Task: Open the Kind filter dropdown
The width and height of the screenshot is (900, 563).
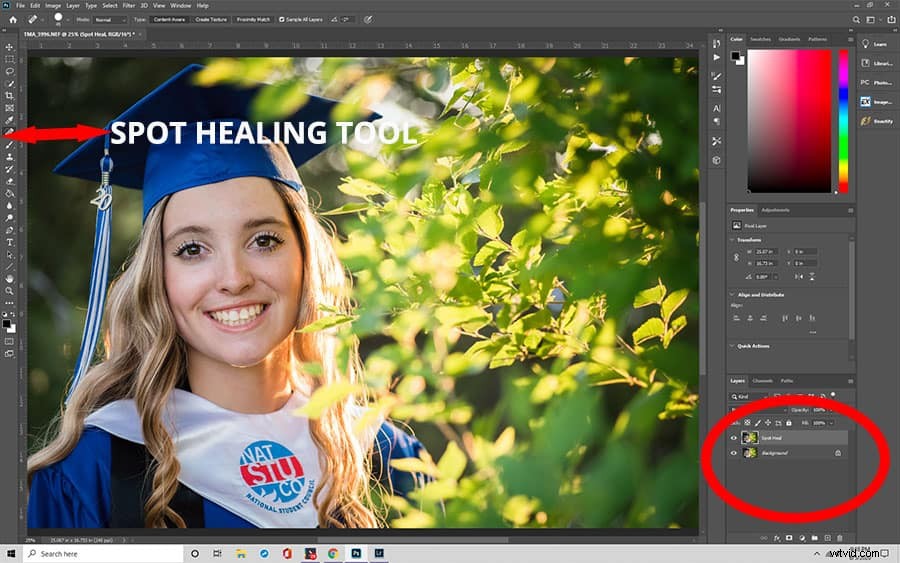Action: point(750,397)
